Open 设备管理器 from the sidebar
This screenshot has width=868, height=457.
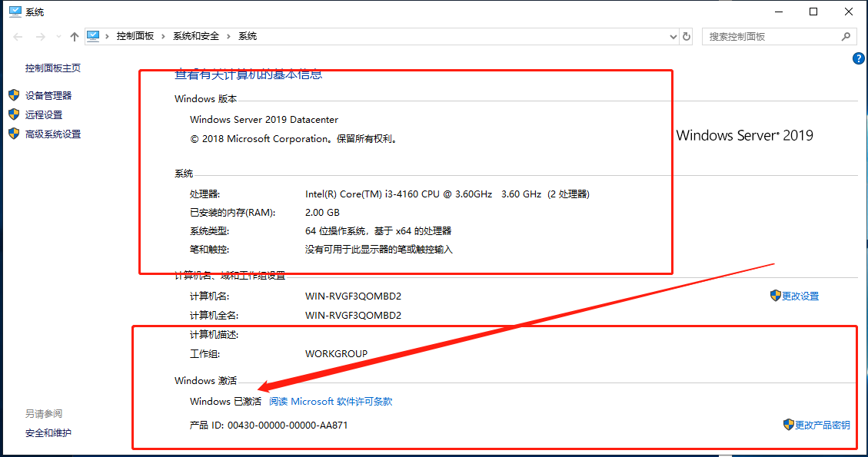click(48, 96)
